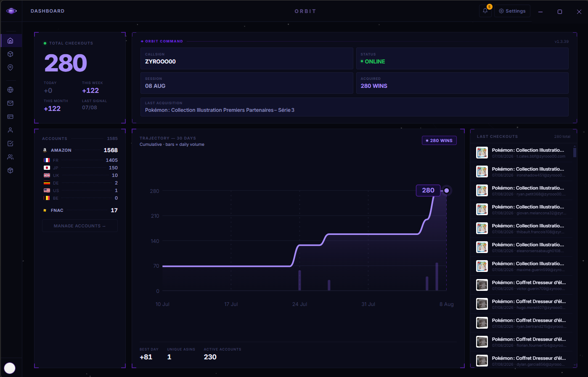
Task: Click the Amazon 1568 count
Action: [111, 150]
